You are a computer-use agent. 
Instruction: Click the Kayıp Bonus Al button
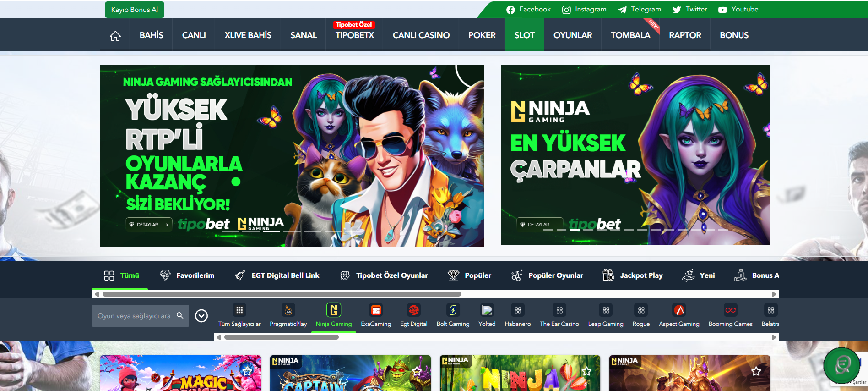(135, 10)
